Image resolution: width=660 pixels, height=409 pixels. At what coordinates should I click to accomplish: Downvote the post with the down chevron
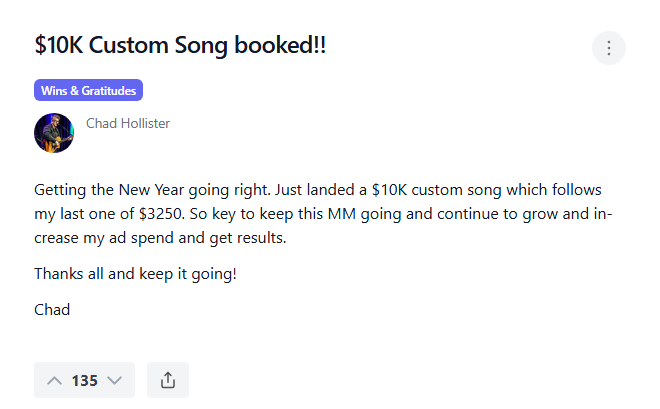(114, 380)
